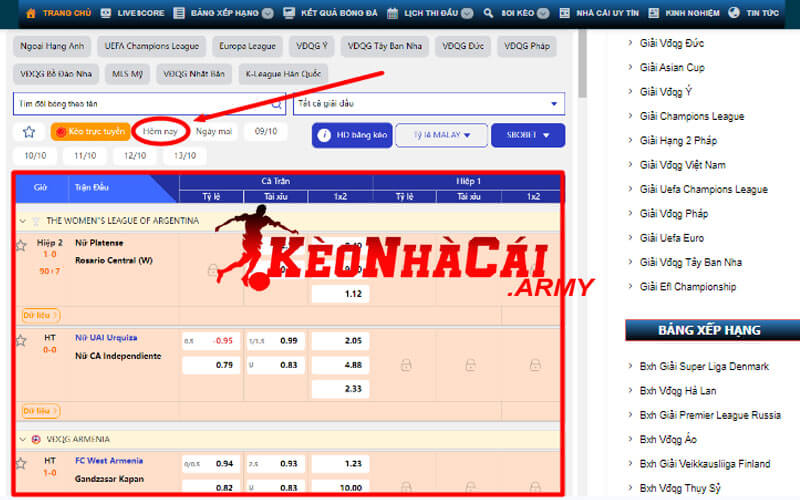Star the Nữ UAI Urquiza match
This screenshot has width=800, height=500.
point(21,340)
